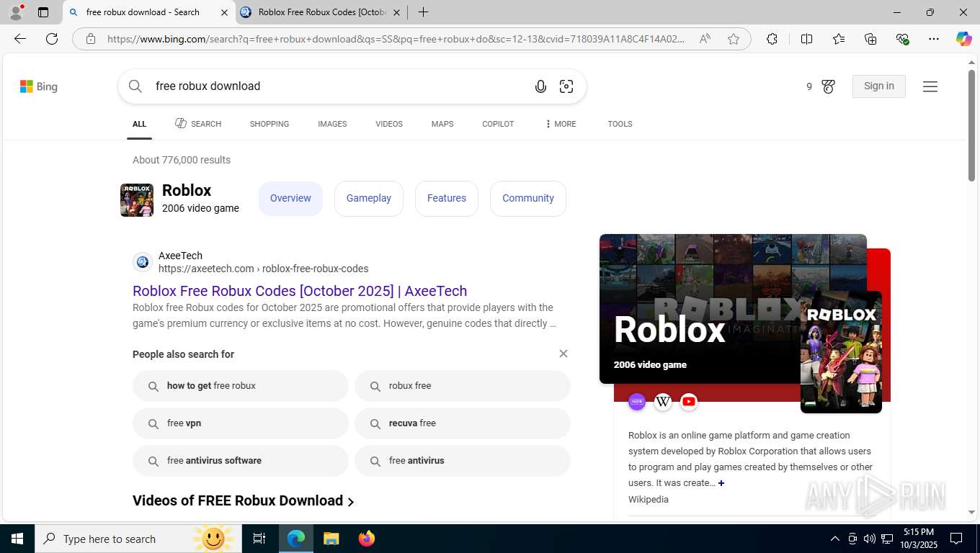Switch to VIDEOS tab

tap(389, 124)
